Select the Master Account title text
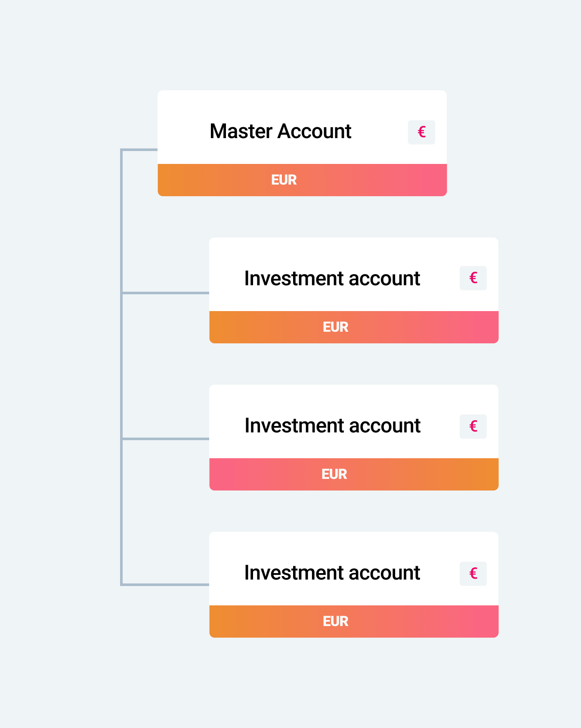 click(281, 131)
